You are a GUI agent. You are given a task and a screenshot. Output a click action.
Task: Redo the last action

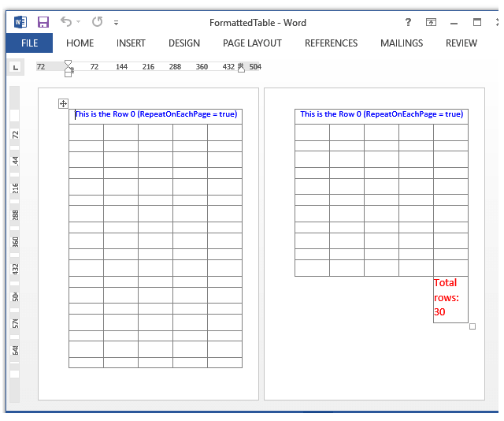tap(97, 22)
